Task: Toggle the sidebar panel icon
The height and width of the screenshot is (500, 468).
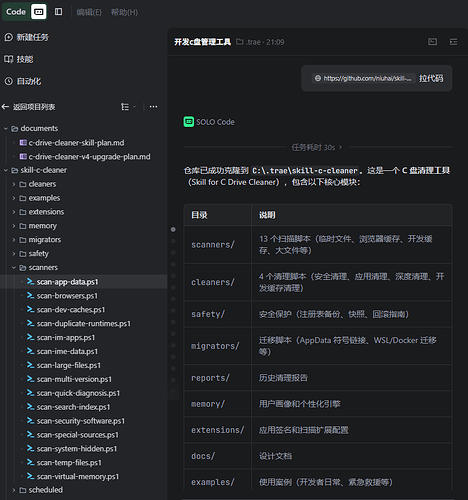Action: coord(59,12)
